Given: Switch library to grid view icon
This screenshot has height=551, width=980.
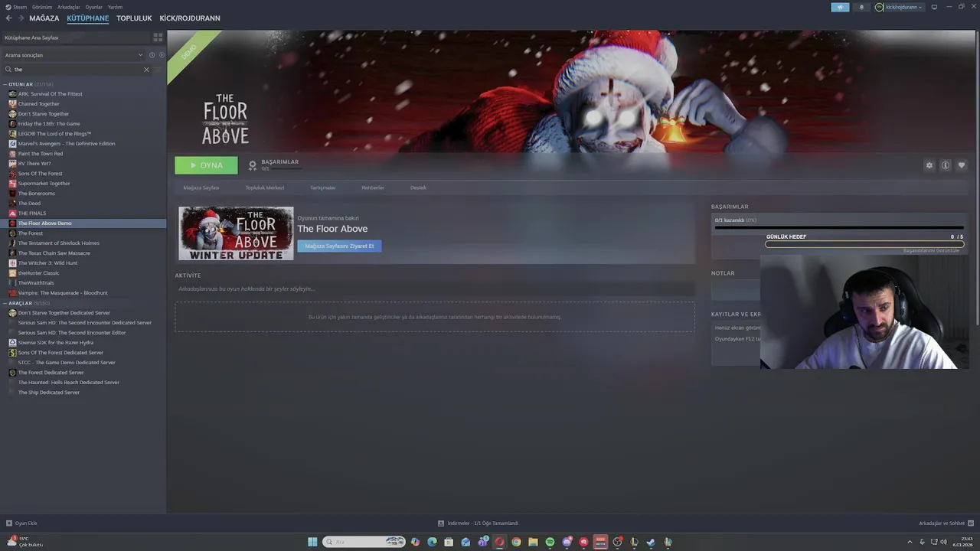Looking at the screenshot, I should (158, 37).
